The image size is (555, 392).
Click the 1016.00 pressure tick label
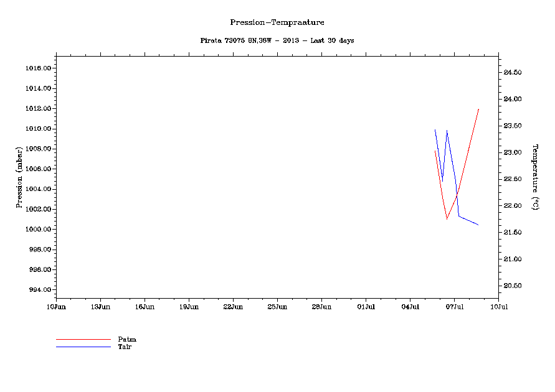coord(37,68)
